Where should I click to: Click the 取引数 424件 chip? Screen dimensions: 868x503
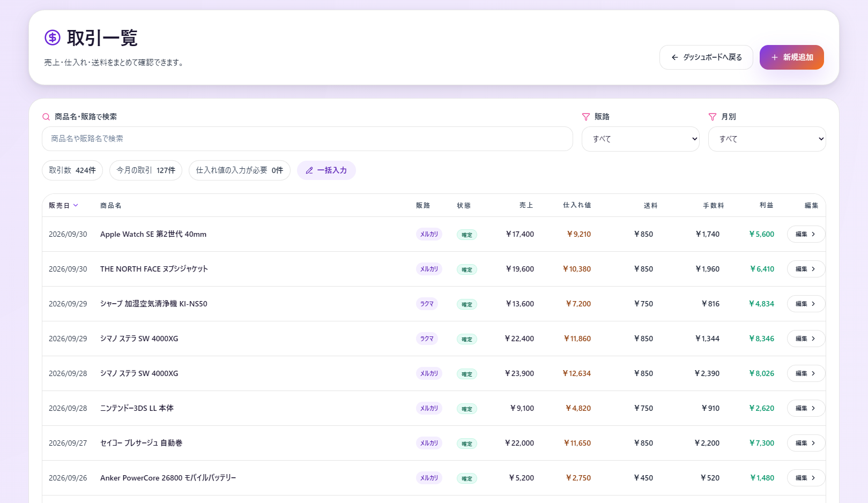[x=72, y=170]
